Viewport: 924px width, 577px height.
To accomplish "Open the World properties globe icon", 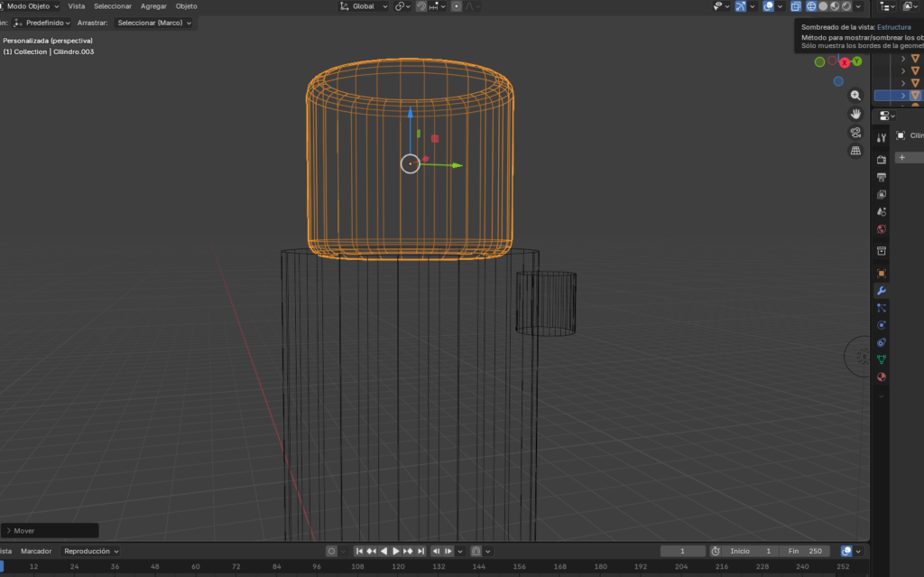I will point(882,229).
